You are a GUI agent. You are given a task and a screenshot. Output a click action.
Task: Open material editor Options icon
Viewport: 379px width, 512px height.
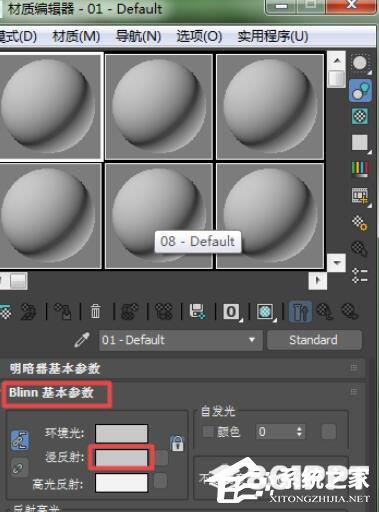(x=360, y=222)
